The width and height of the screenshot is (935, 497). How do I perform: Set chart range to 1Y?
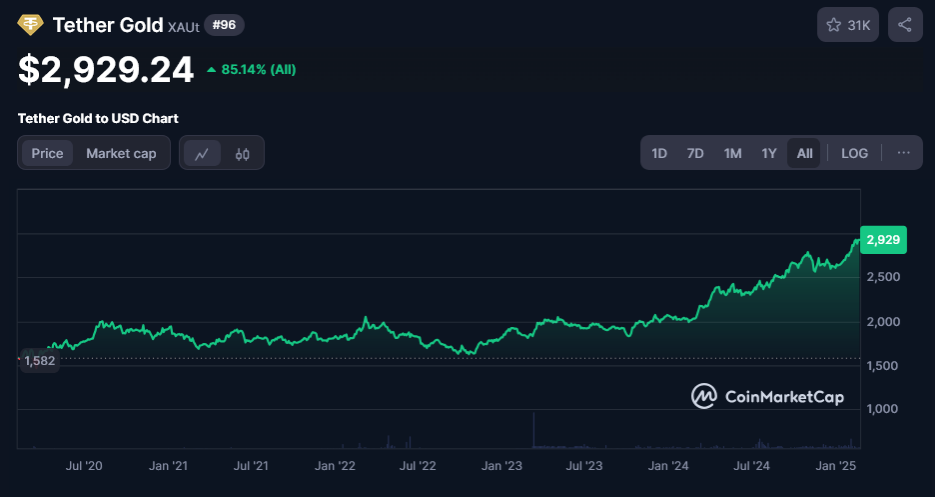(x=769, y=153)
